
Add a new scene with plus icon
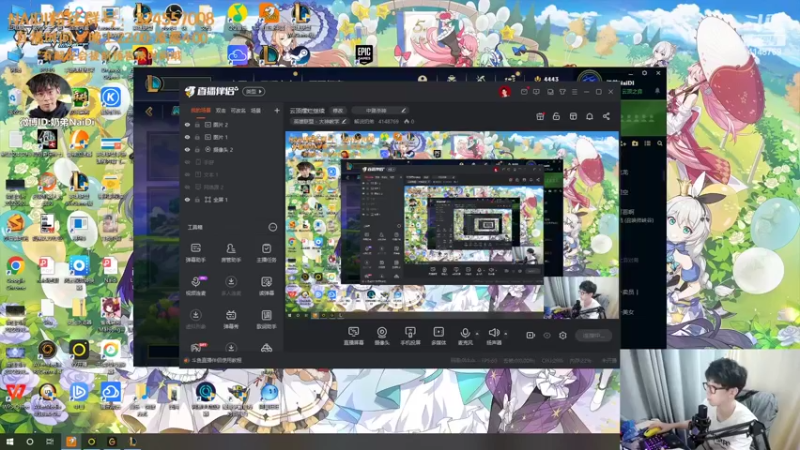(277, 110)
